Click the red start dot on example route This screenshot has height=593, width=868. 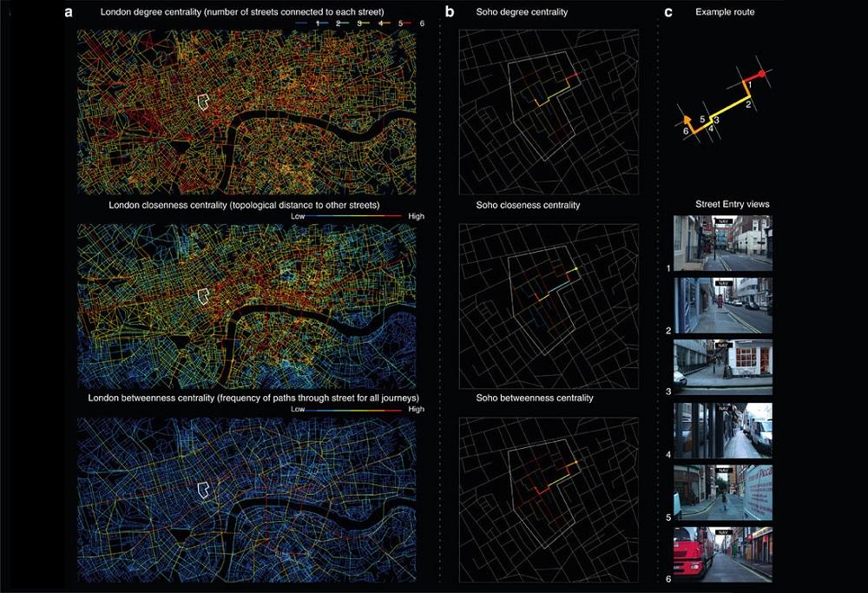coord(762,76)
